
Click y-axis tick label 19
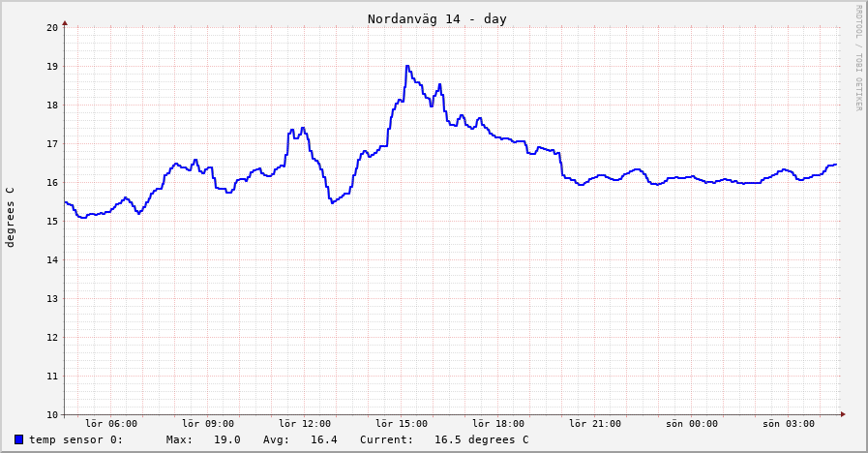pos(52,67)
